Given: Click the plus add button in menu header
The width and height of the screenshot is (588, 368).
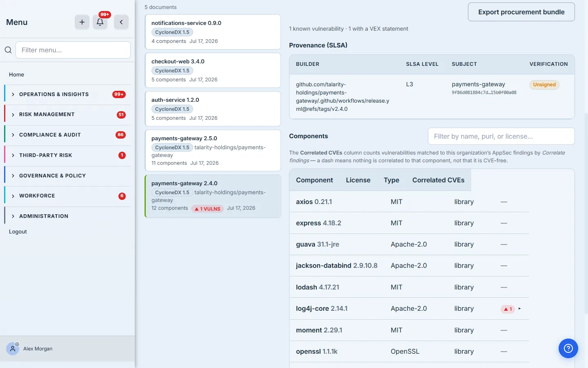Looking at the screenshot, I should (x=82, y=22).
